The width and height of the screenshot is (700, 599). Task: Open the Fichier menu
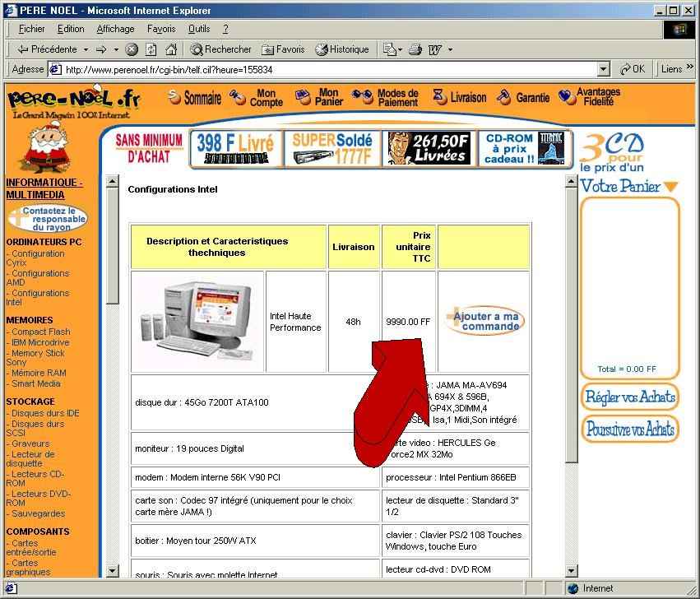(x=32, y=29)
